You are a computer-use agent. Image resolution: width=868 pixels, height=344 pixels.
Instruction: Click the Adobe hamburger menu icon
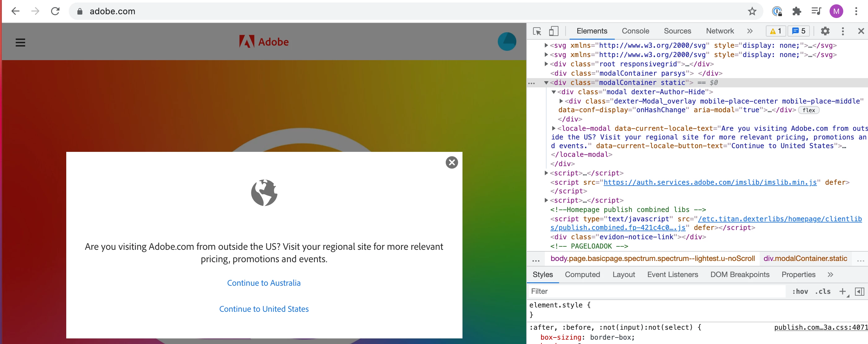20,42
